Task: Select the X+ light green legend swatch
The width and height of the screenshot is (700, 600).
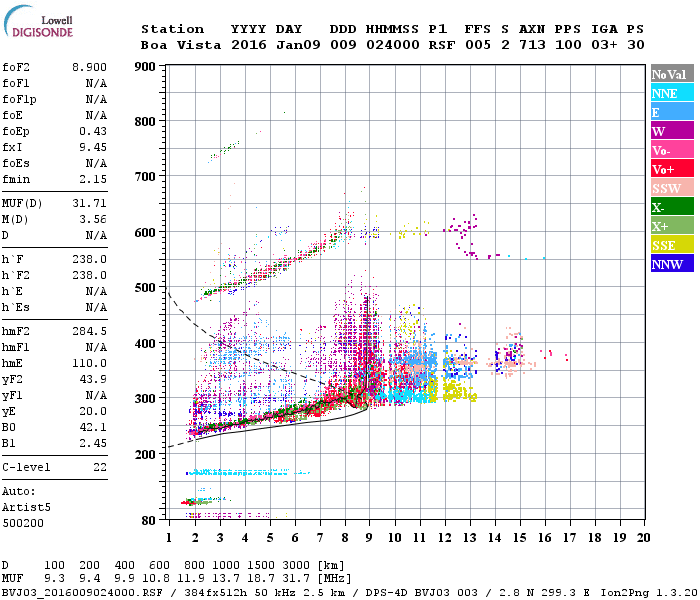Action: point(672,226)
